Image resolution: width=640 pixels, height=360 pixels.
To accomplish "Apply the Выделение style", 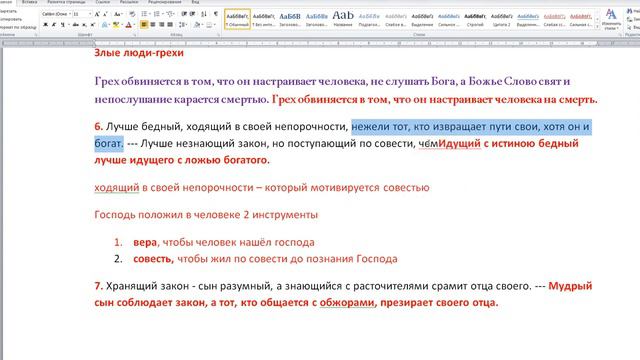I will pyautogui.click(x=422, y=19).
